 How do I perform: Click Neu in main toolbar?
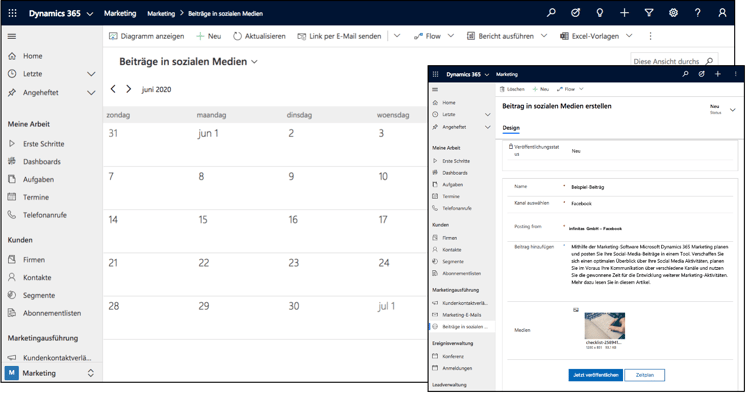coord(209,36)
